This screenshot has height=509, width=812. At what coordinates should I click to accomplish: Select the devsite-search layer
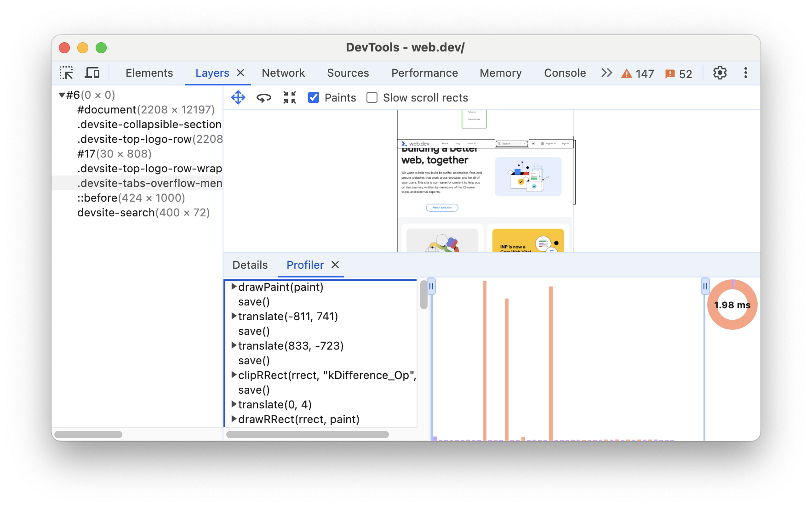click(115, 212)
